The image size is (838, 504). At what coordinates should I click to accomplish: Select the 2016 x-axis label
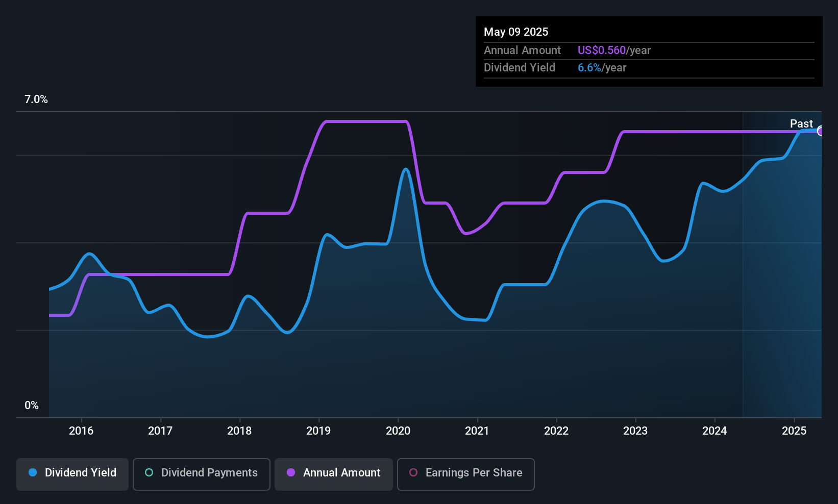tap(81, 431)
